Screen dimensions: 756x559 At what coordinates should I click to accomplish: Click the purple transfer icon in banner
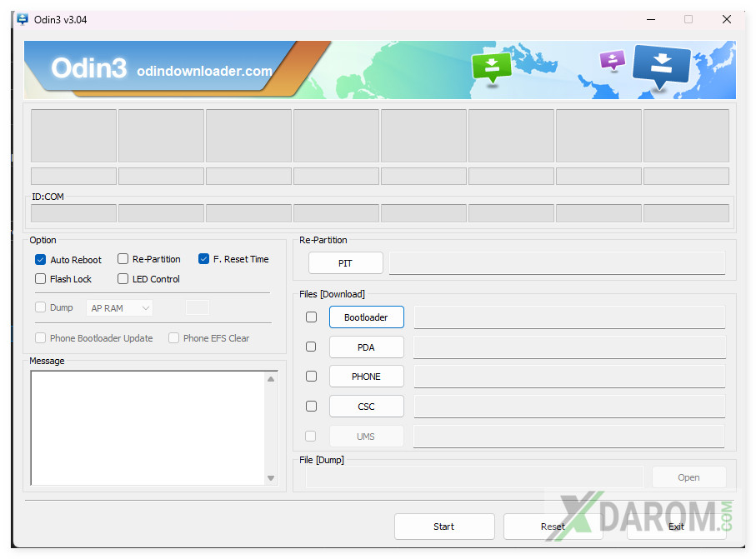pos(613,60)
